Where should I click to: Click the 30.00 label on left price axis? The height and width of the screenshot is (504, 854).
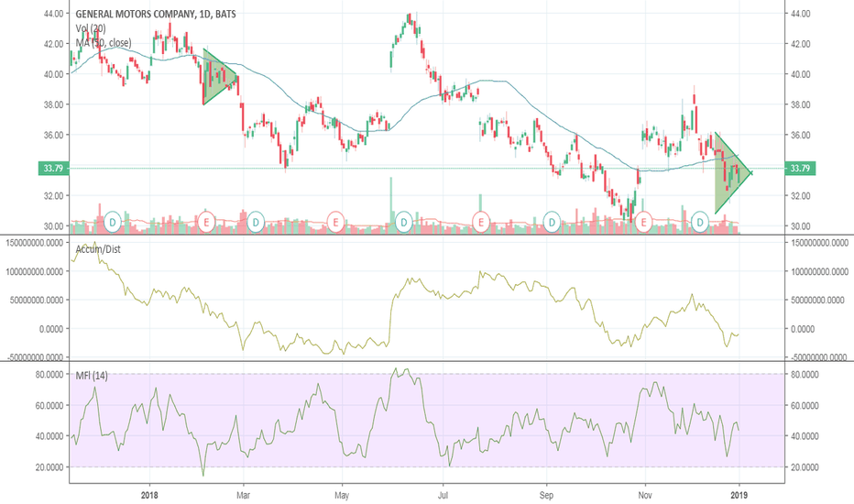pos(53,226)
